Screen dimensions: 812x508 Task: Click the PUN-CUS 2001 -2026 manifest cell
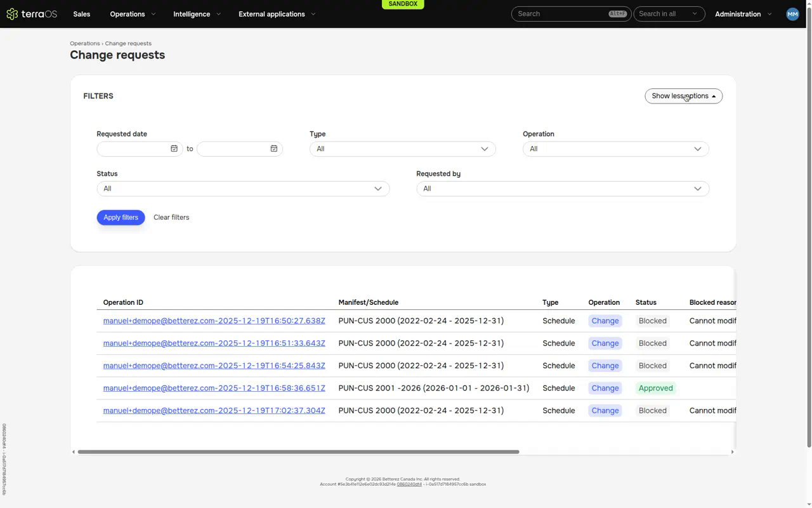tap(434, 388)
